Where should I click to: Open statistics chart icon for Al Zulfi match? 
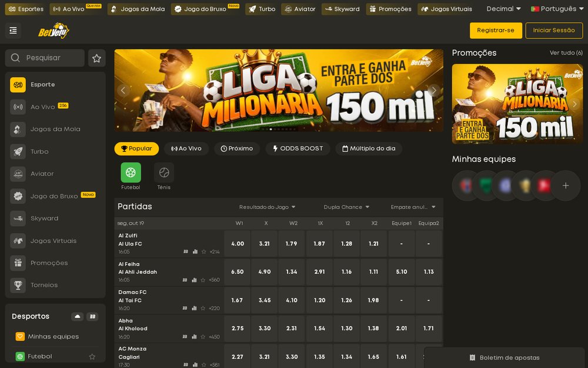pyautogui.click(x=195, y=251)
